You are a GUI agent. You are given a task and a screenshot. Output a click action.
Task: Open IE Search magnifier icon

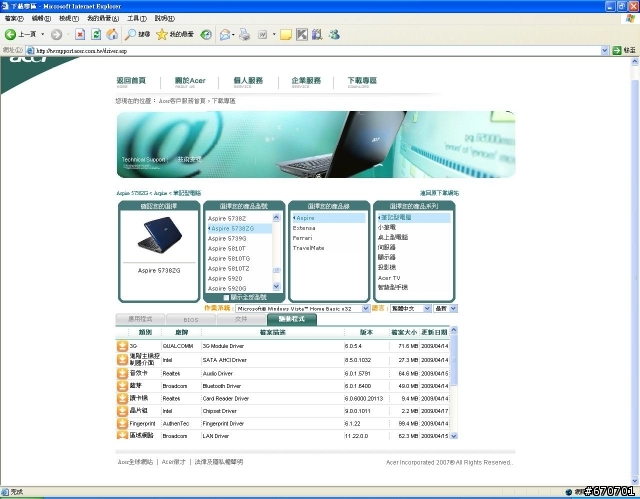click(x=130, y=35)
